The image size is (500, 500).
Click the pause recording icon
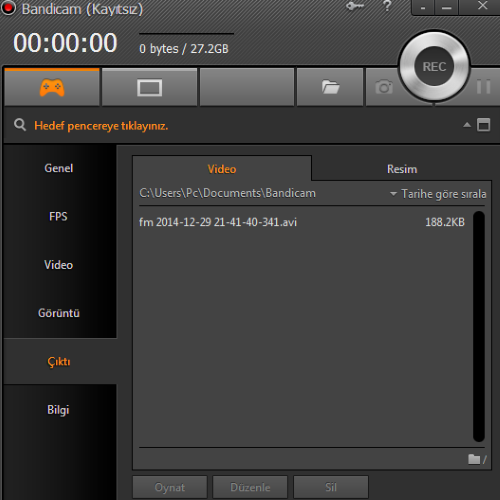click(x=483, y=87)
